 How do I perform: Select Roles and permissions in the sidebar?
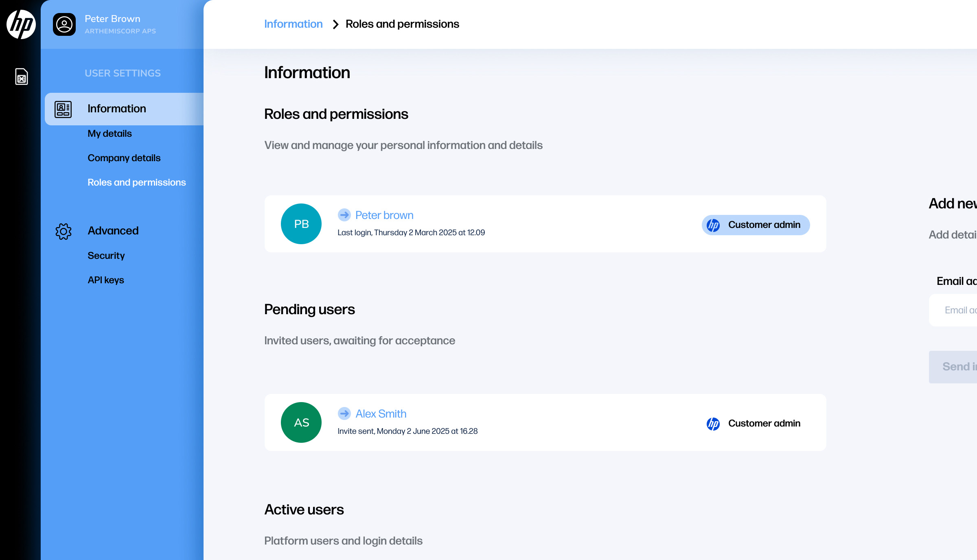pyautogui.click(x=136, y=182)
